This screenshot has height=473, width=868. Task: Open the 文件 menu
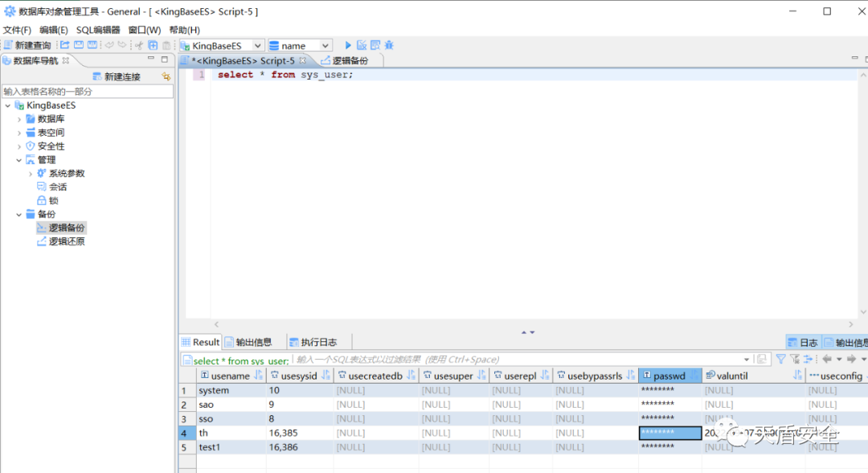coord(17,30)
